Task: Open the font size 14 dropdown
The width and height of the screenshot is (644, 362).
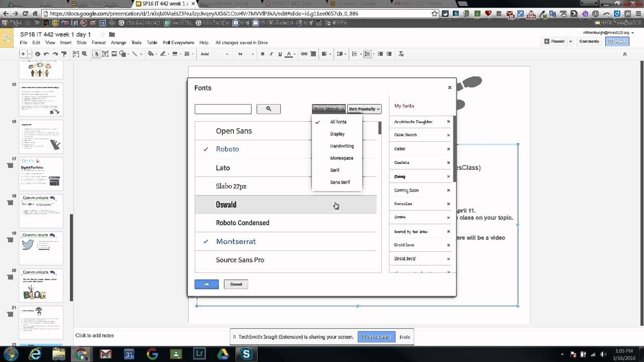Action: (244, 54)
